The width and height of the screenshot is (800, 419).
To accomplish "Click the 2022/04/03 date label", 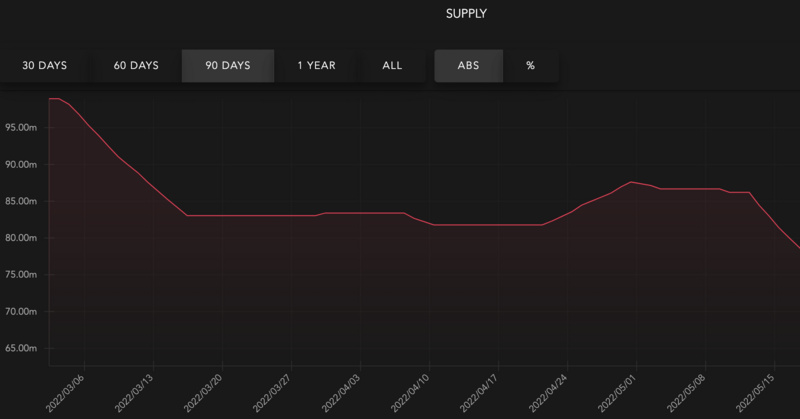I will [x=341, y=393].
